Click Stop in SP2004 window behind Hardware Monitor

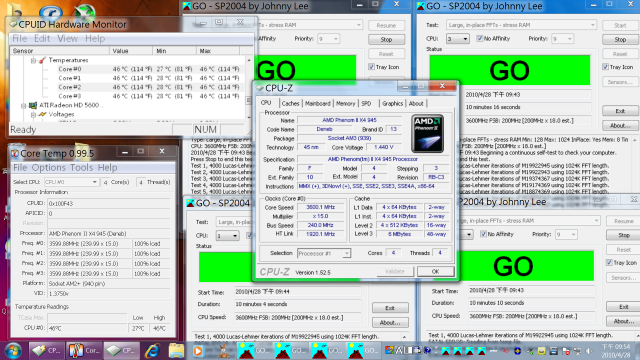coord(386,40)
